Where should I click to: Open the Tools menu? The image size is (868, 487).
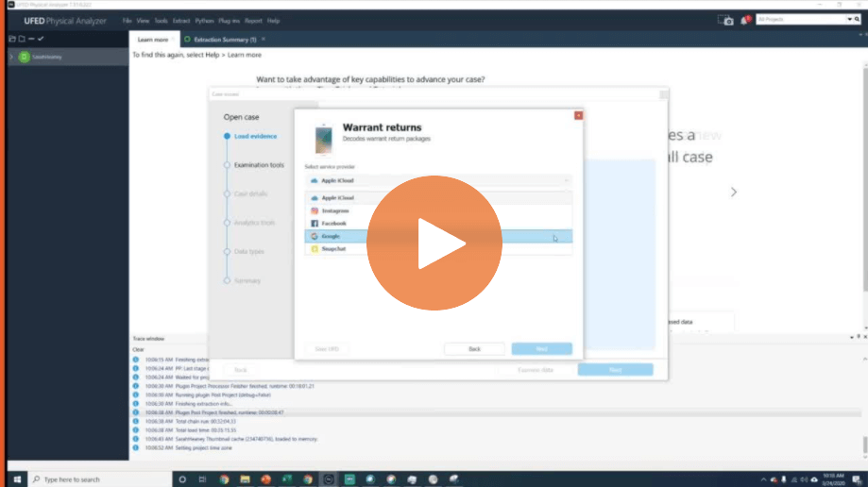tap(162, 21)
